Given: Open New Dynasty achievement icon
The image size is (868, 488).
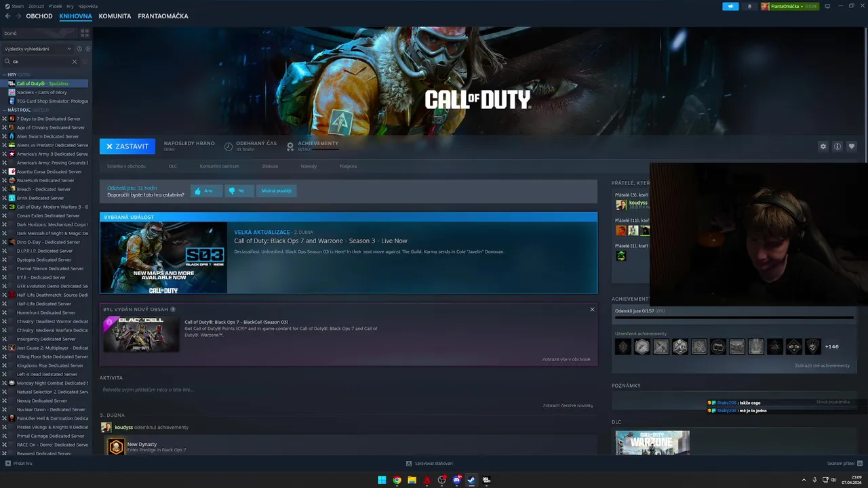Looking at the screenshot, I should tap(116, 447).
